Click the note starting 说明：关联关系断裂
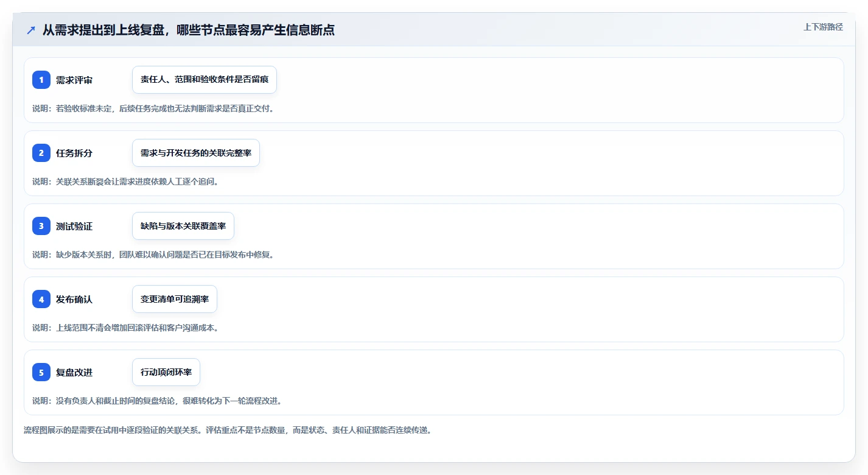This screenshot has height=475, width=868. point(125,181)
